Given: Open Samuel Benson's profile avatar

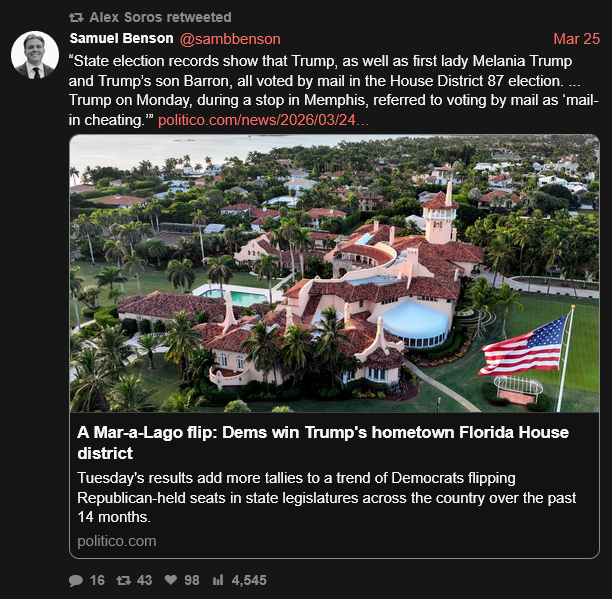Looking at the screenshot, I should pyautogui.click(x=34, y=55).
